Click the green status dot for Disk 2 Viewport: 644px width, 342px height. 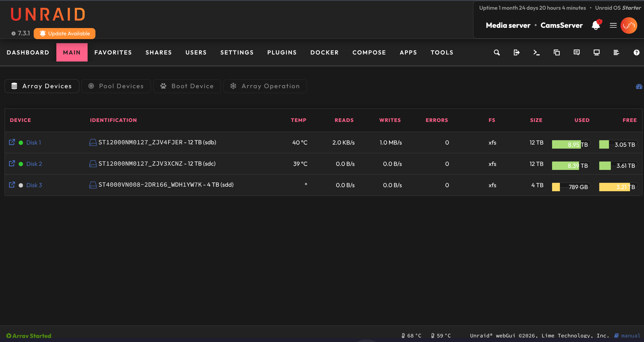(x=21, y=164)
